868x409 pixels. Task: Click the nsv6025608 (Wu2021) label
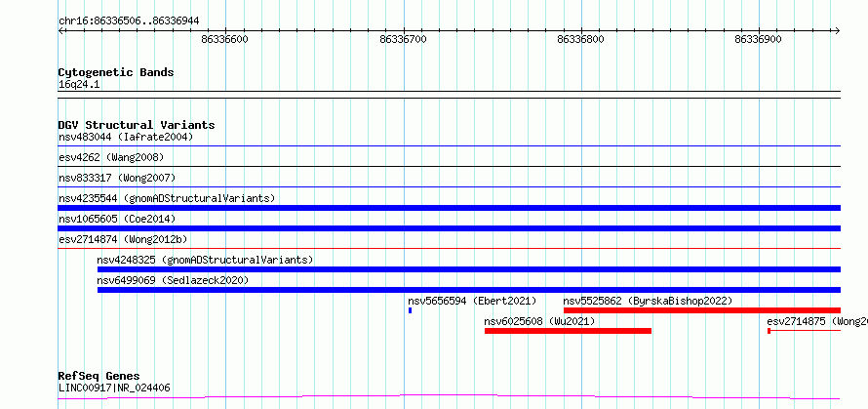click(539, 321)
